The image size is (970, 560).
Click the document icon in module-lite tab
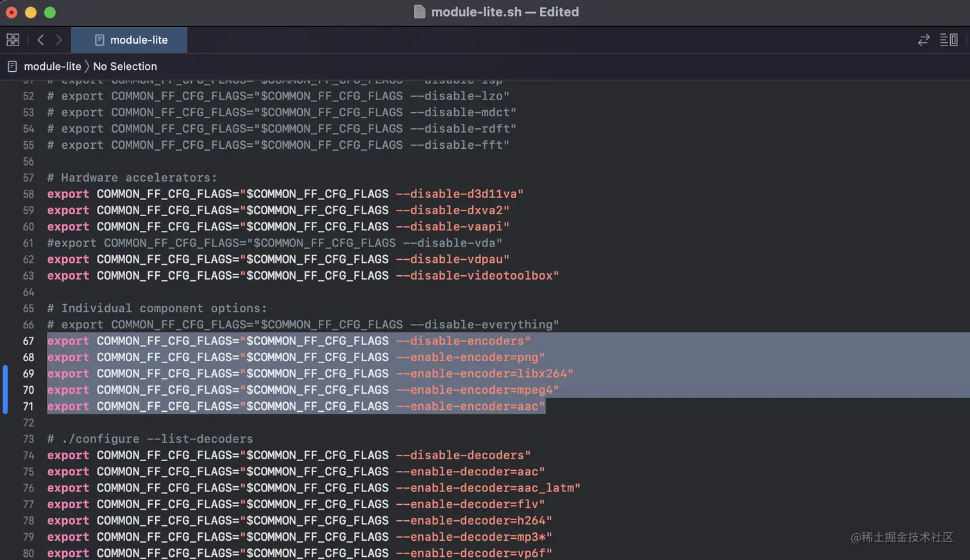click(99, 40)
